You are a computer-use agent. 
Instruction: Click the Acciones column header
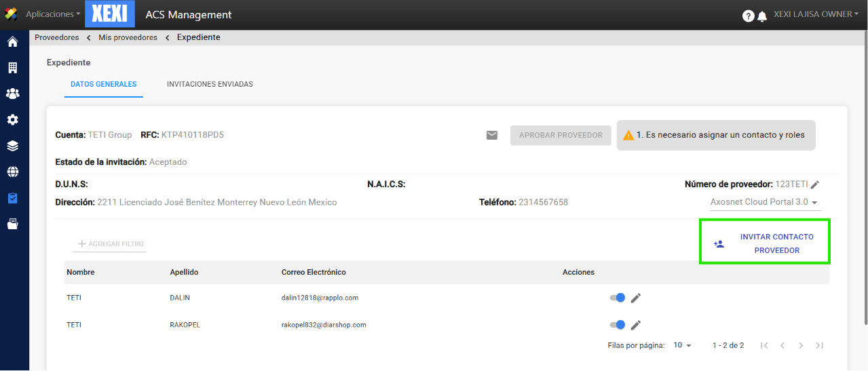click(x=578, y=272)
